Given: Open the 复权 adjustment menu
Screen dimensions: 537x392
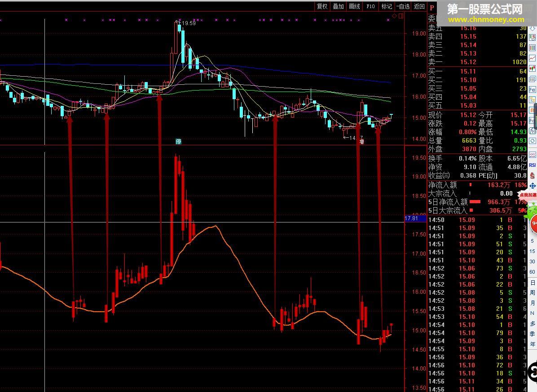Looking at the screenshot, I should 322,6.
